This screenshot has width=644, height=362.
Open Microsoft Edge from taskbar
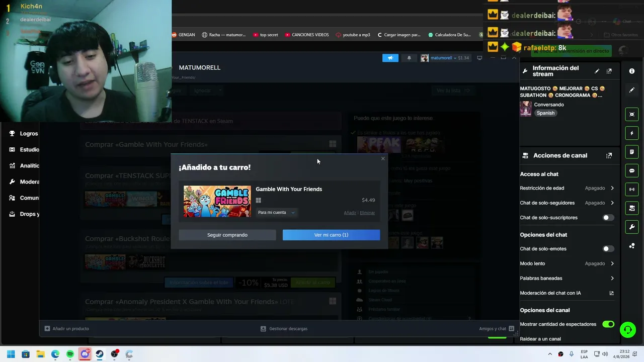[x=55, y=354]
